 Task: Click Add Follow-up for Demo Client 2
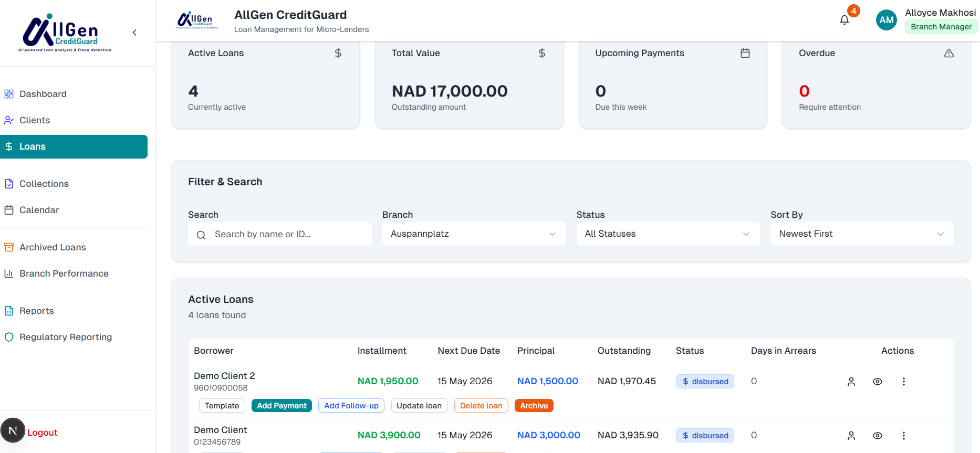[351, 406]
